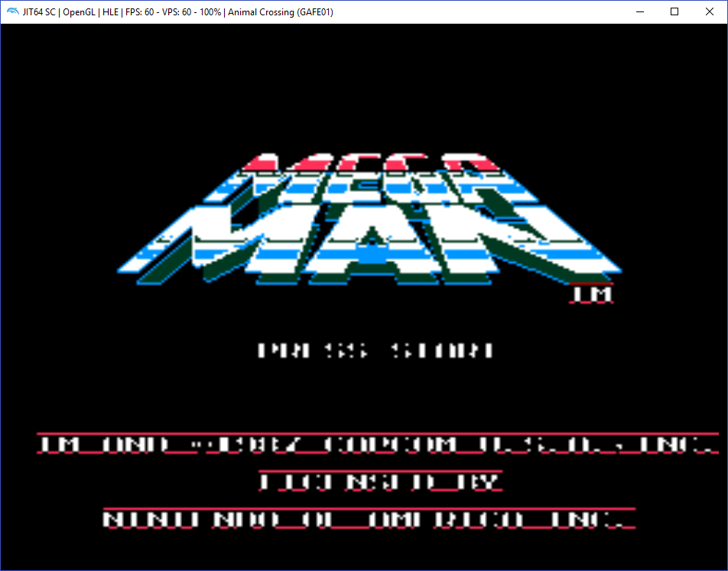Click the 'Licensed by' line in the game
Screen dimensions: 728x571
(381, 482)
